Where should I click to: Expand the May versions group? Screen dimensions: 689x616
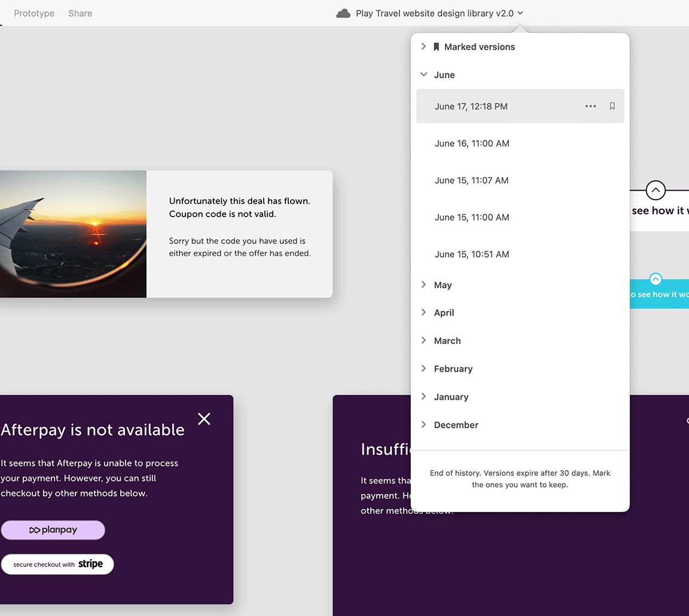point(423,285)
